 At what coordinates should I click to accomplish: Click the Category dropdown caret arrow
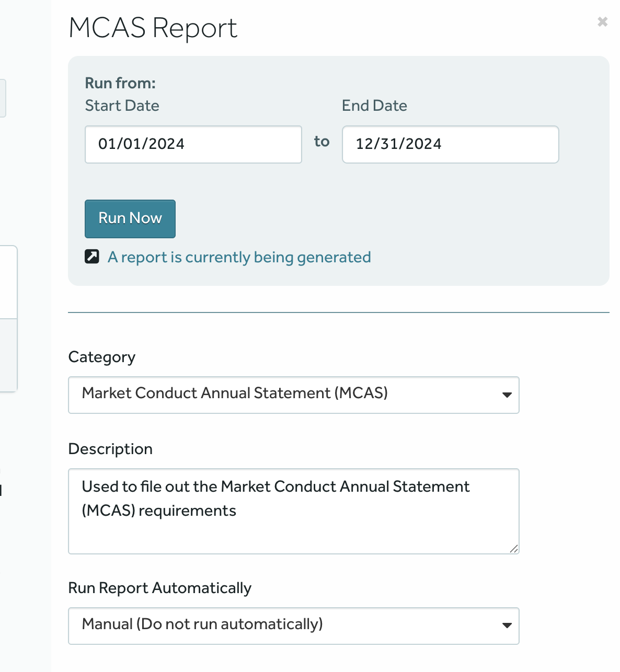(x=507, y=395)
